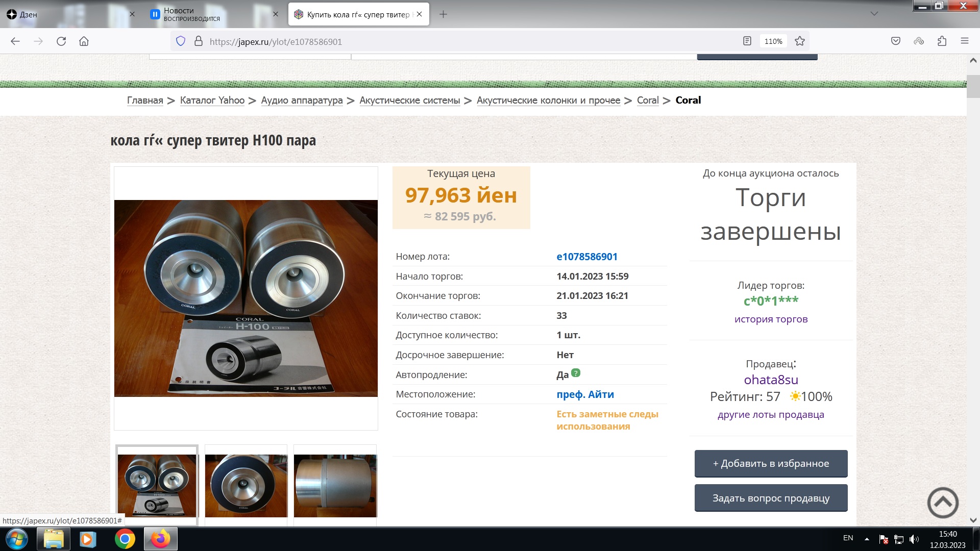Open volume speaker control in tray
The image size is (980, 551).
tap(914, 539)
